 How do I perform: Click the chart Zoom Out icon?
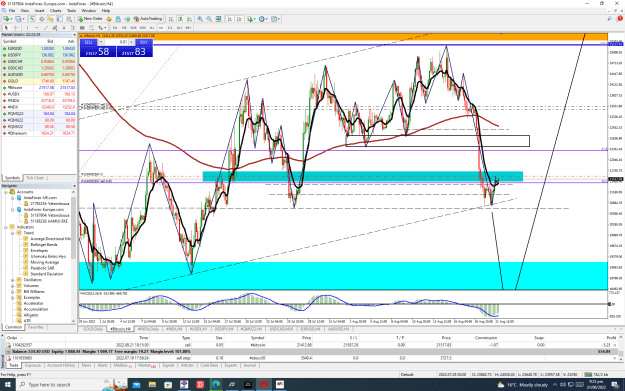209,19
